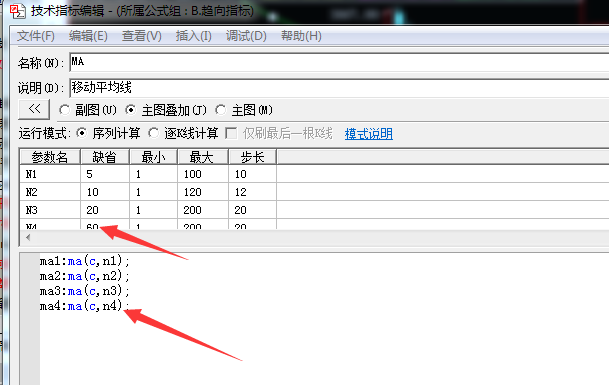
Task: Click the formula editor window icon
Action: (x=17, y=11)
